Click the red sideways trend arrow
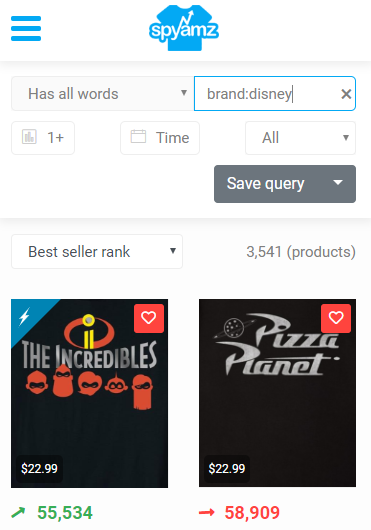 [206, 513]
